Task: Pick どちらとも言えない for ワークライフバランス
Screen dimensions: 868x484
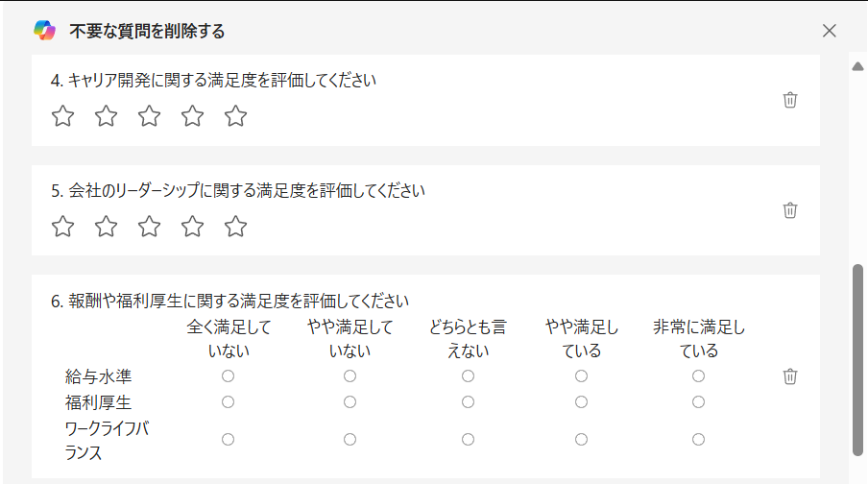Action: [469, 439]
